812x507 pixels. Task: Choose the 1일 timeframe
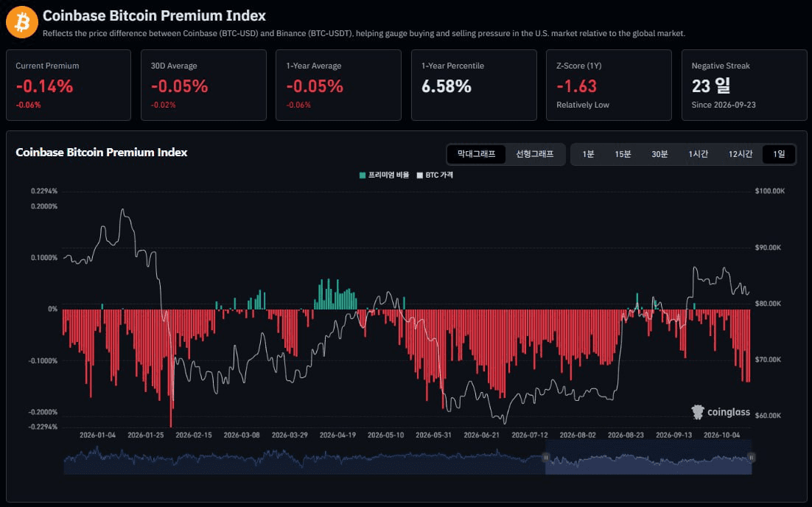click(779, 154)
